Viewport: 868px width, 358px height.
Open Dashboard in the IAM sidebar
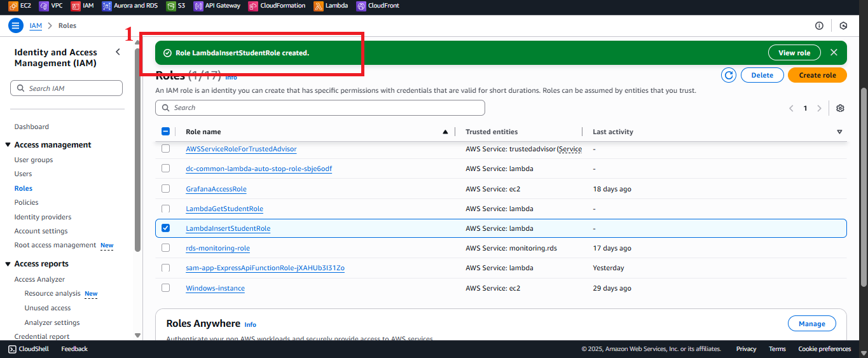tap(32, 127)
